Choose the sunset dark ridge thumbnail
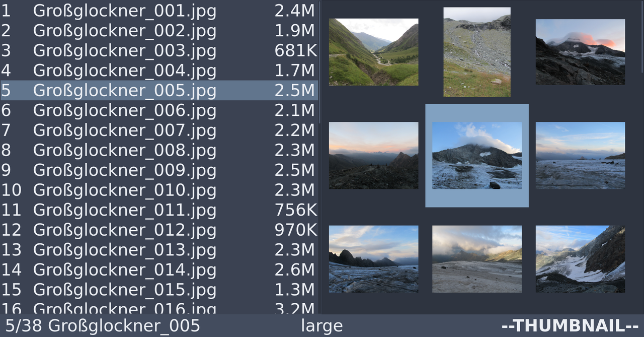This screenshot has width=644, height=337. (x=373, y=155)
